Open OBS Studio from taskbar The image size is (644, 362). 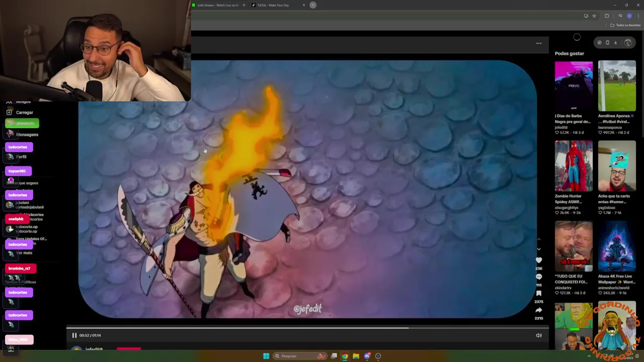click(378, 356)
